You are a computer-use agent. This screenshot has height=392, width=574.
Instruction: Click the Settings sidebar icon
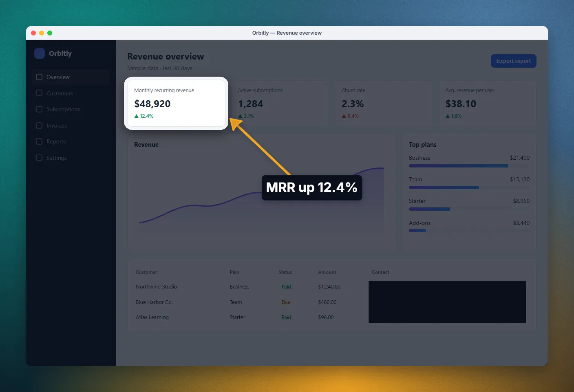click(x=39, y=158)
